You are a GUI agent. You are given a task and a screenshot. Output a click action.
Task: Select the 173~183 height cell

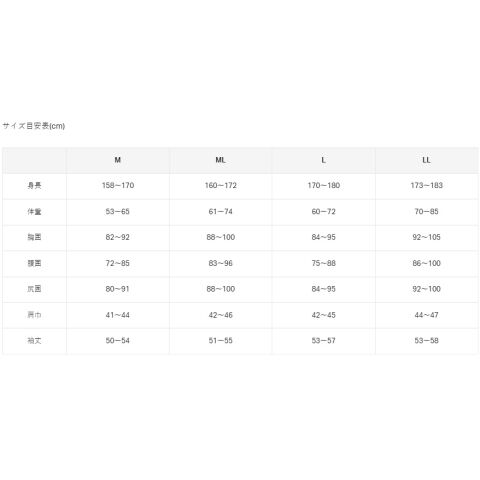tap(427, 185)
